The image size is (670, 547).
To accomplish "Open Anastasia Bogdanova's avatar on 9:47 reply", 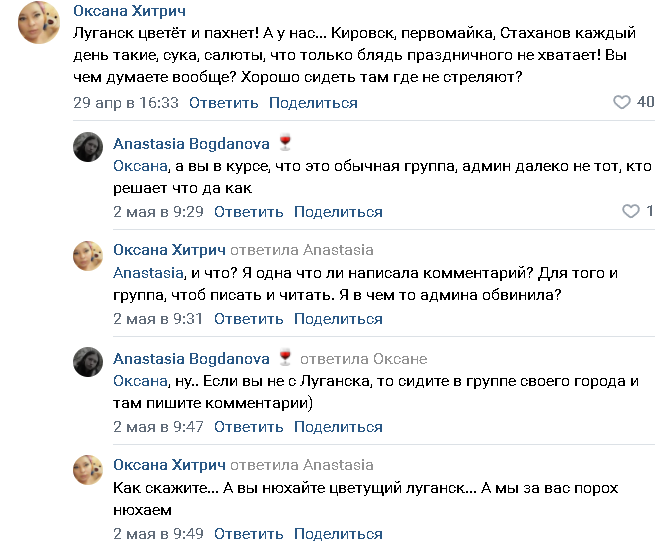I will pos(88,364).
